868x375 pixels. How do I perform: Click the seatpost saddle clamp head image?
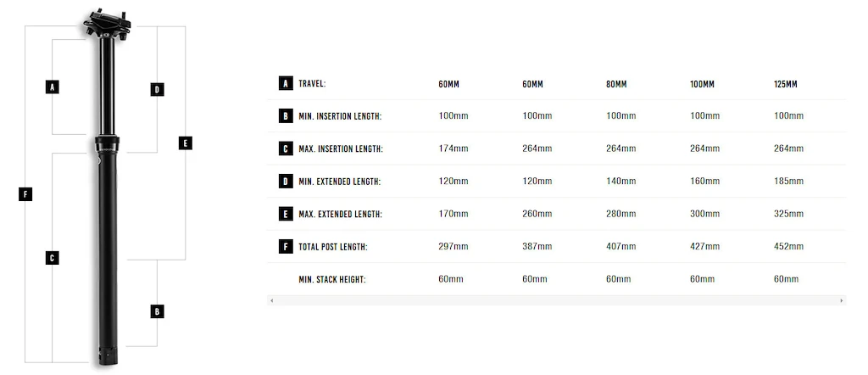pos(107,23)
